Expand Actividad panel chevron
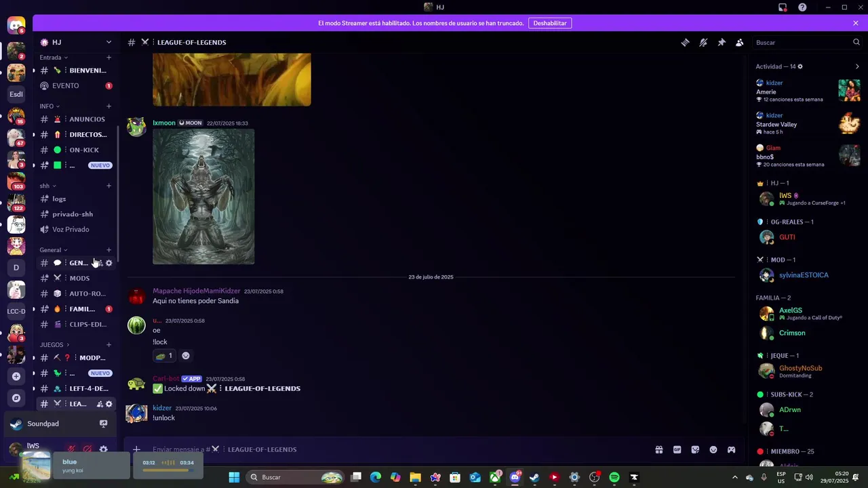Image resolution: width=868 pixels, height=488 pixels. pos(857,66)
